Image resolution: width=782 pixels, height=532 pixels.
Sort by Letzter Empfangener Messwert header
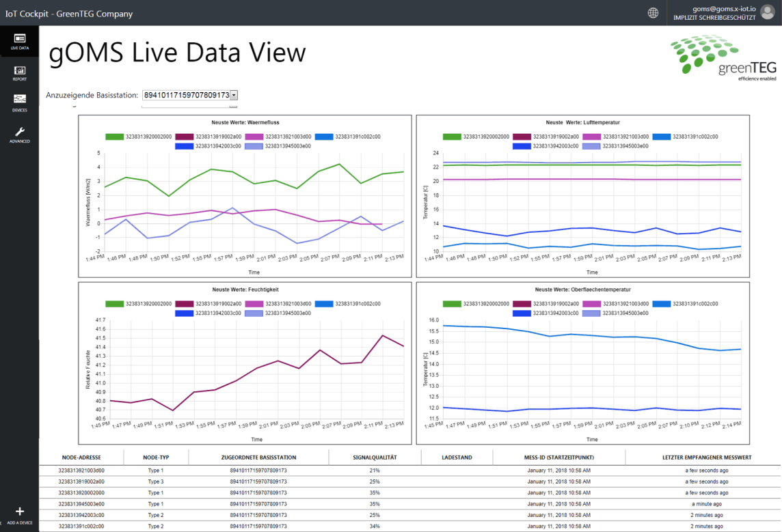click(x=707, y=458)
